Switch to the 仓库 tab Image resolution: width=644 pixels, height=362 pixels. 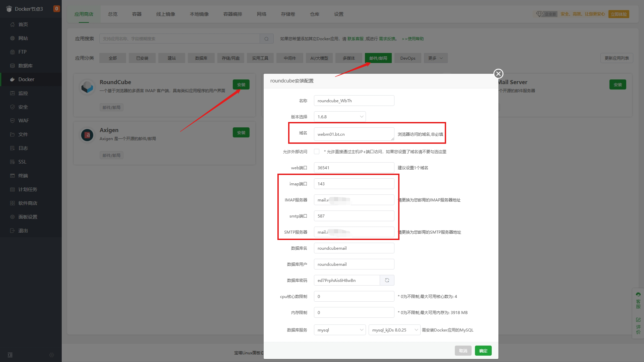[315, 14]
